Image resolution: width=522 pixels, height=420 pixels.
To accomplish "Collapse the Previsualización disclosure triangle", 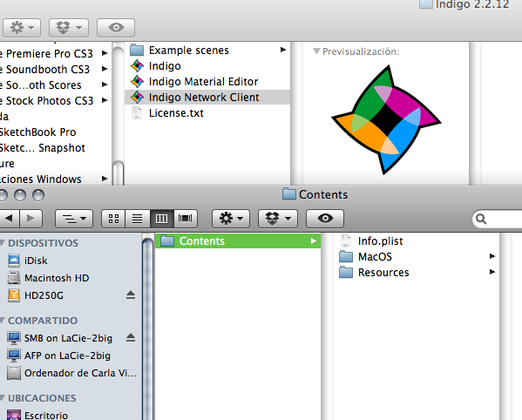I will [x=316, y=51].
